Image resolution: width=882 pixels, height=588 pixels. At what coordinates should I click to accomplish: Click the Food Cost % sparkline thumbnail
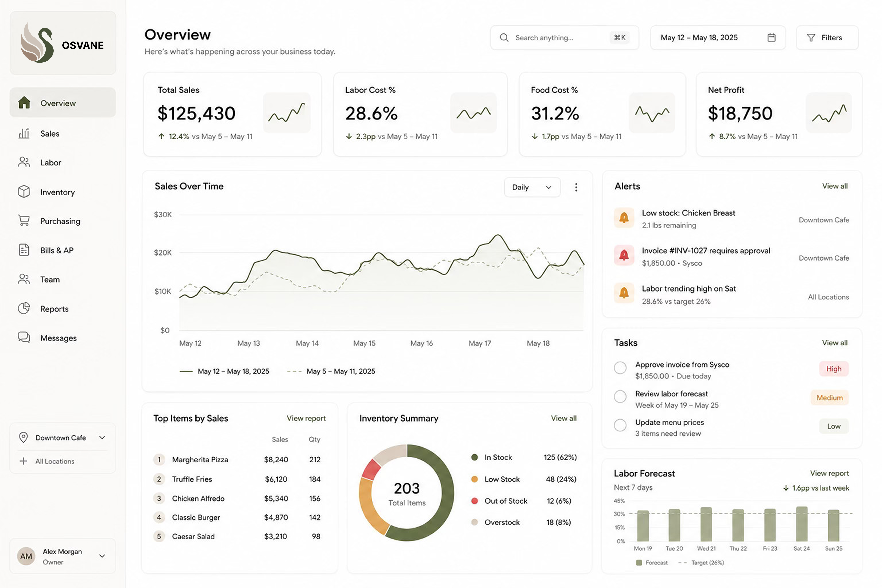tap(652, 113)
